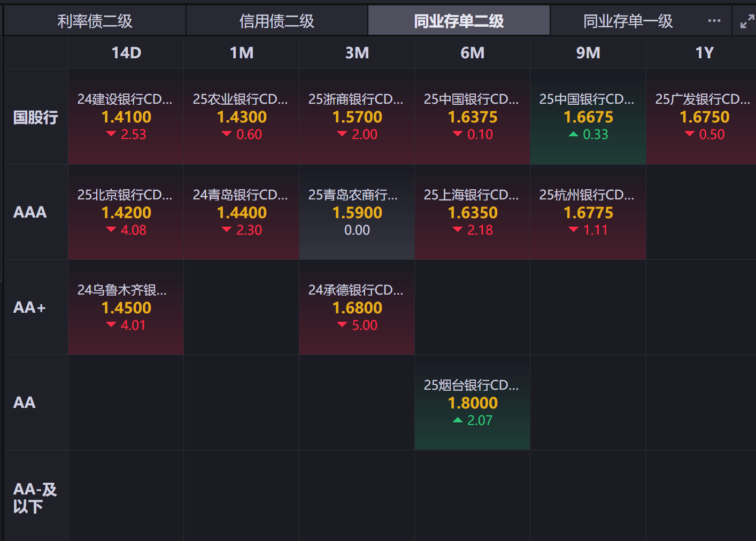Open 24乌鲁木齐银 cell at 1.4500
756x541 pixels.
[x=126, y=307]
